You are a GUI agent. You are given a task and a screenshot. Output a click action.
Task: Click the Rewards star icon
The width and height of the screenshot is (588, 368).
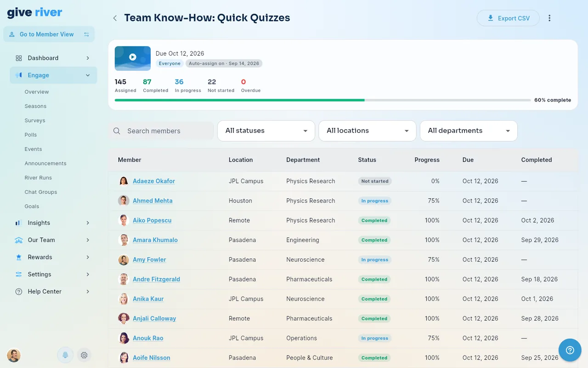tap(19, 257)
